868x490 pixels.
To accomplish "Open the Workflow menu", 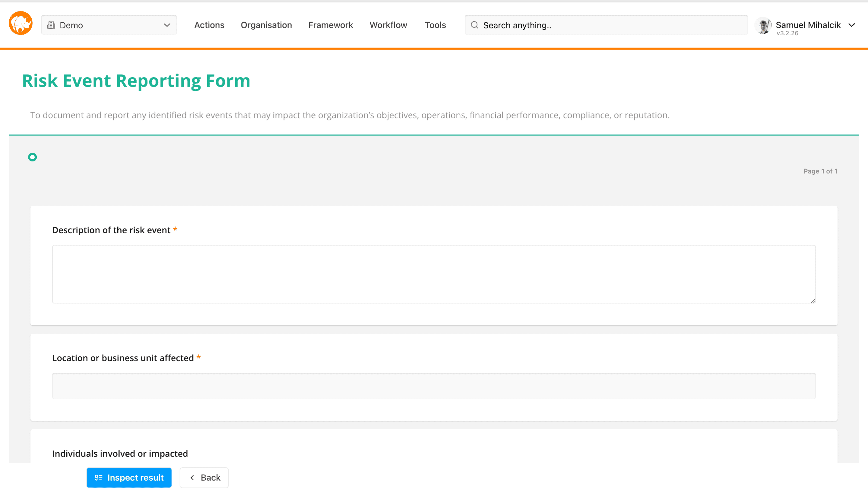I will click(x=388, y=25).
